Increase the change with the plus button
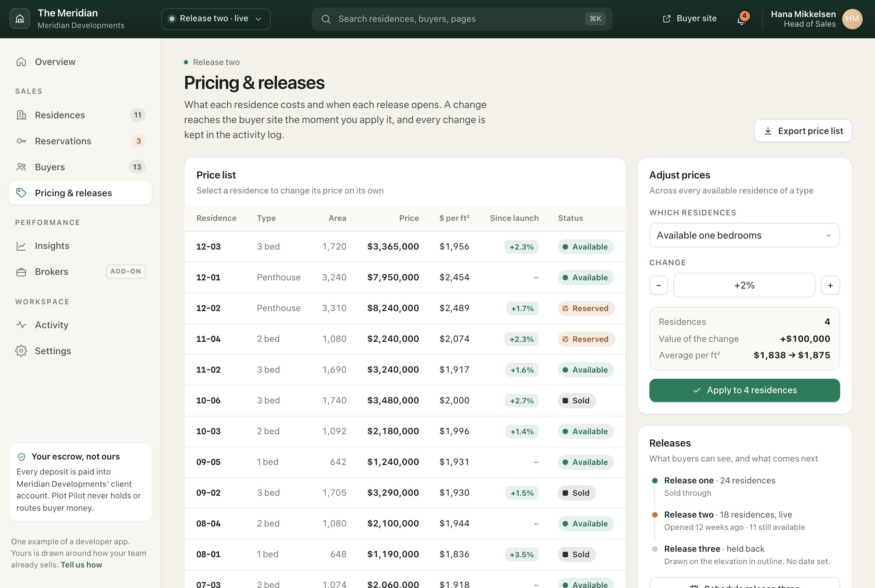This screenshot has height=588, width=875. click(830, 285)
